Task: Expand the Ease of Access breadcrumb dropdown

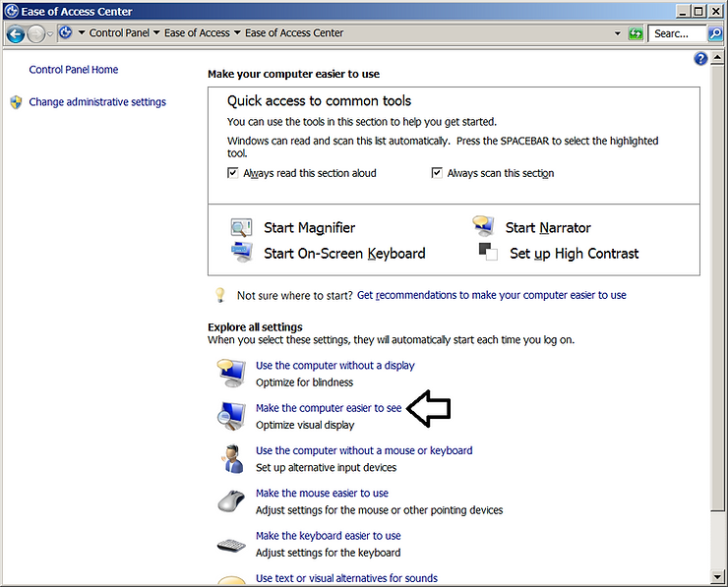Action: click(x=237, y=33)
